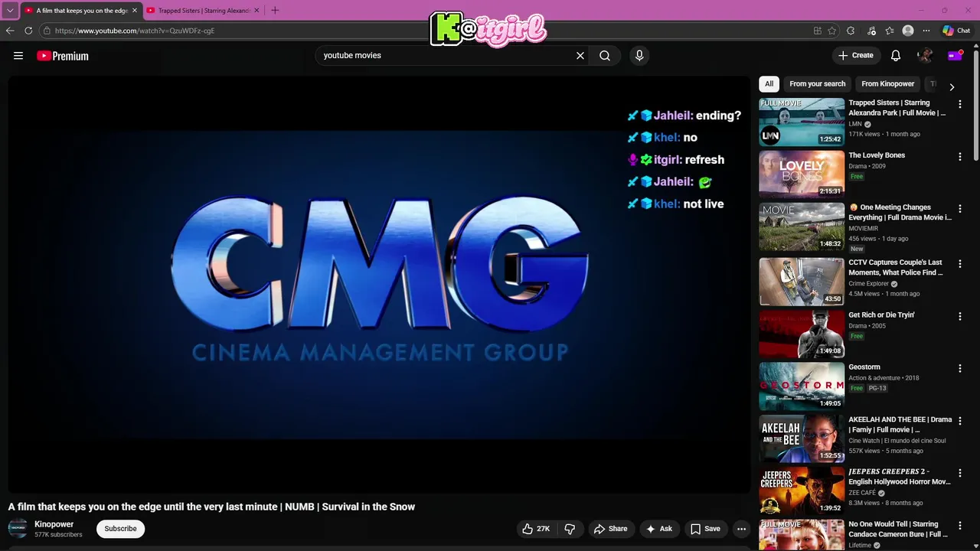Open Akeelah and the Bee thumbnail
The width and height of the screenshot is (980, 551).
[802, 439]
